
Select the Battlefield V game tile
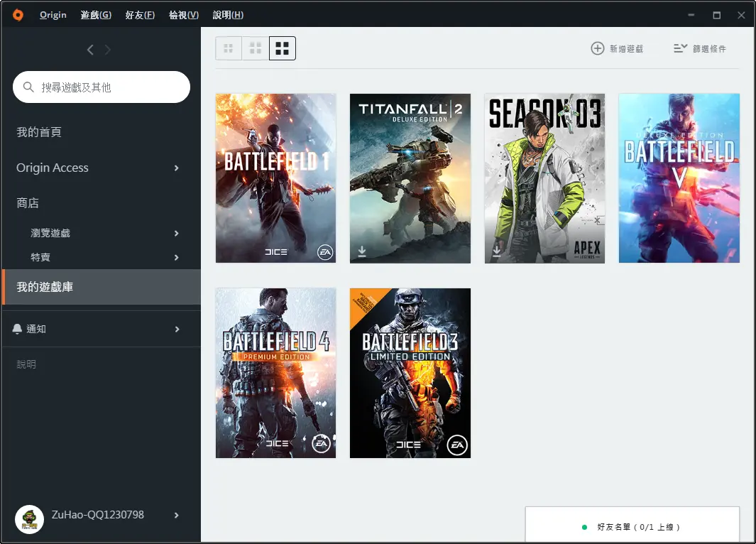tap(679, 178)
